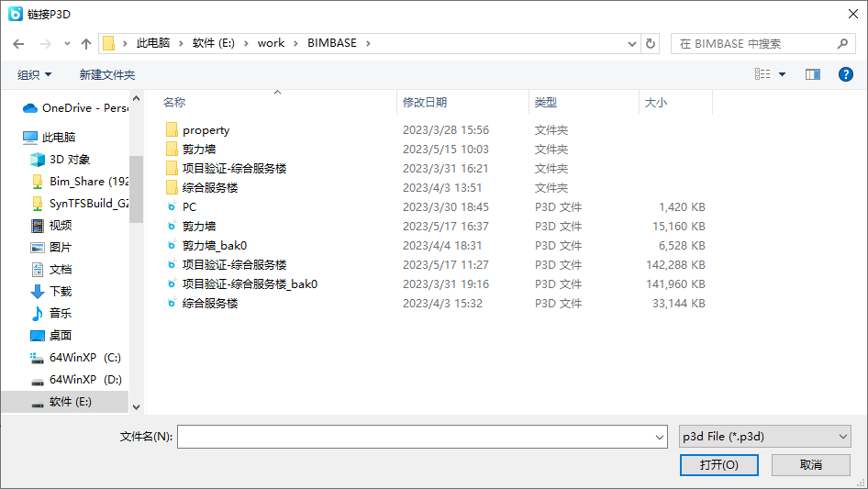Select 视频 in sidebar
The height and width of the screenshot is (489, 868).
[51, 226]
